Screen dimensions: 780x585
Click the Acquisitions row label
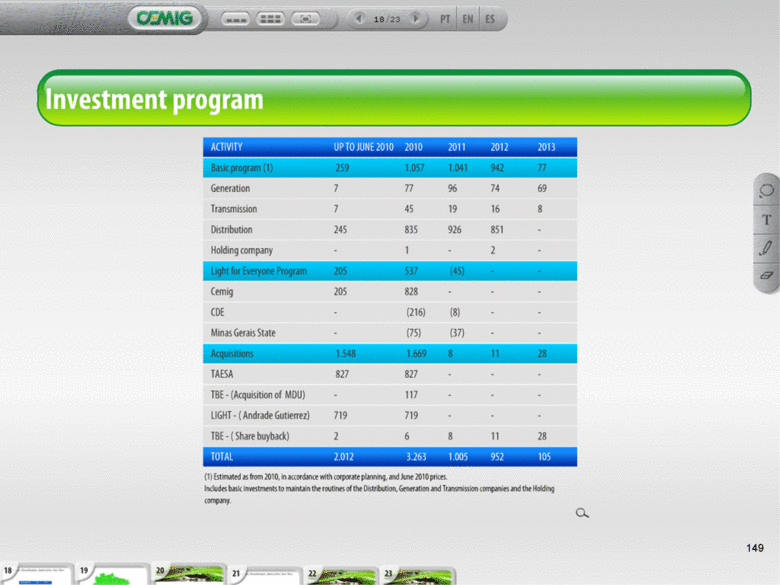point(232,354)
